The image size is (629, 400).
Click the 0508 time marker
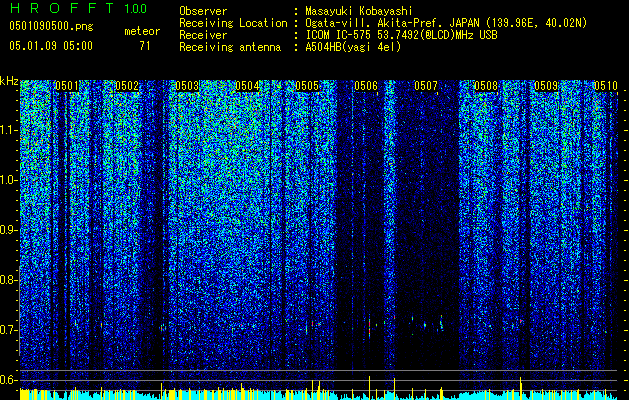(x=486, y=86)
